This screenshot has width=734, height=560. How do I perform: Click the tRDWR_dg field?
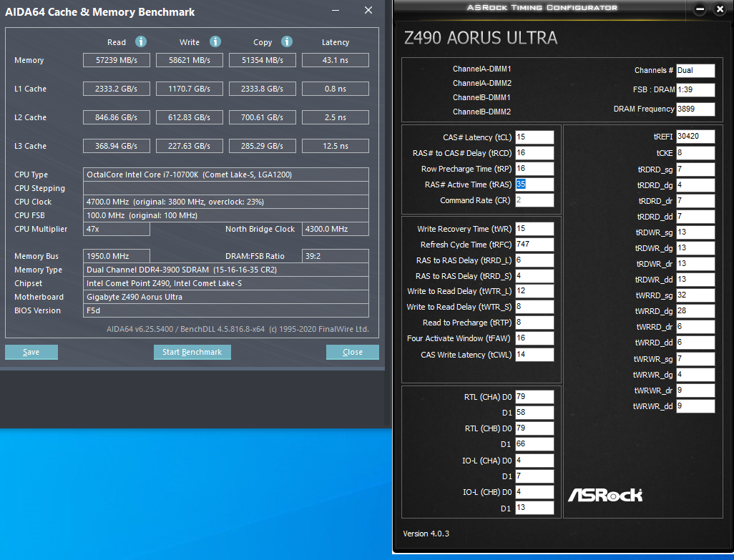point(695,248)
